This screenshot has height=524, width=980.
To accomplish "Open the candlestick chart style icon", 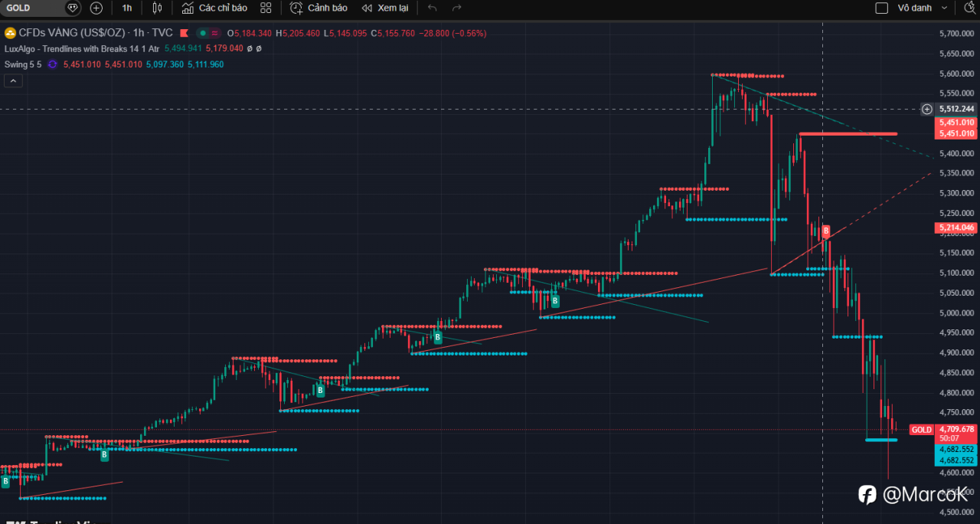I will click(157, 8).
